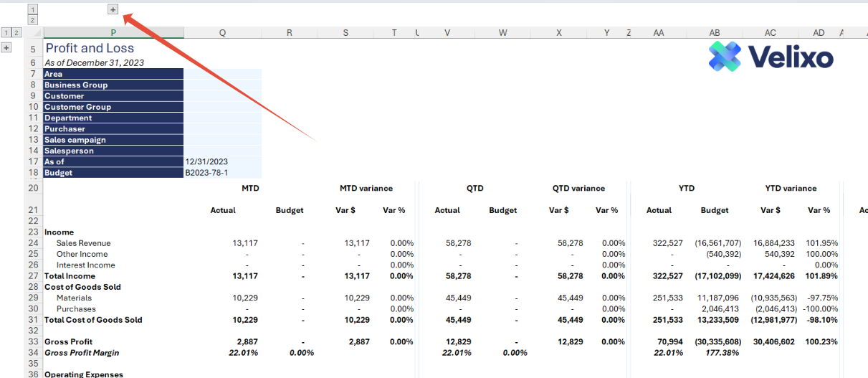Click the Department label cell
The height and width of the screenshot is (378, 868).
(x=113, y=118)
